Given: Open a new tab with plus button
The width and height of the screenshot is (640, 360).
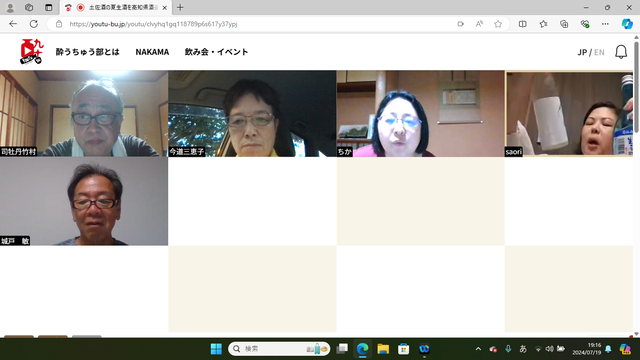Looking at the screenshot, I should point(180,7).
